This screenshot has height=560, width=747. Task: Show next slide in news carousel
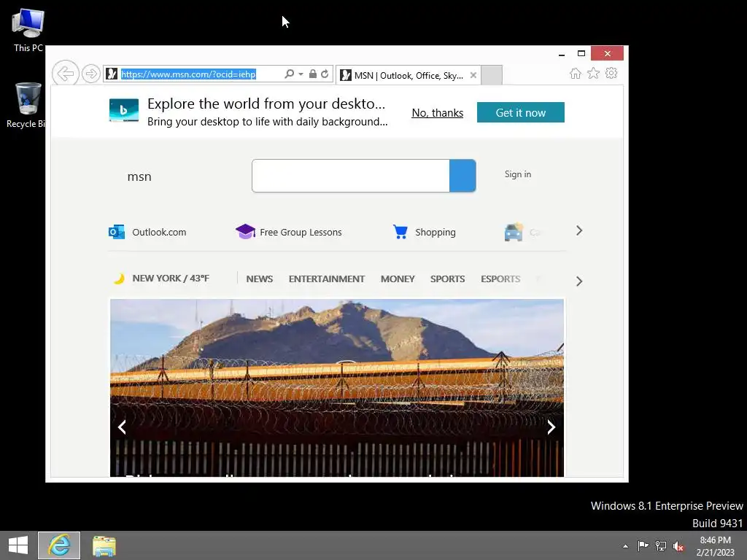[551, 427]
